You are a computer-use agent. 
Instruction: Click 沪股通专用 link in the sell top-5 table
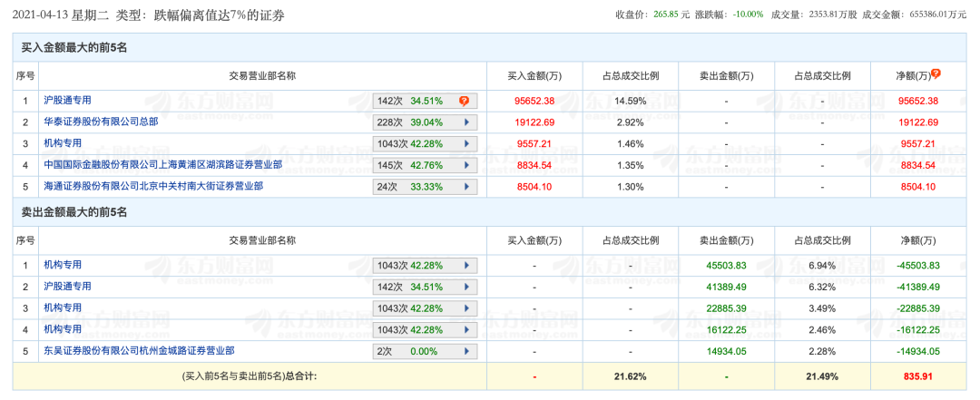[x=67, y=286]
